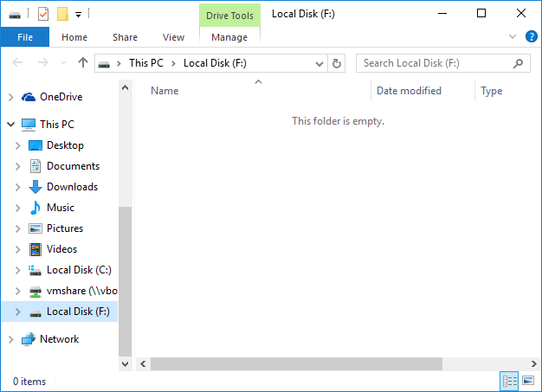Open the vmshare network drive

(82, 291)
